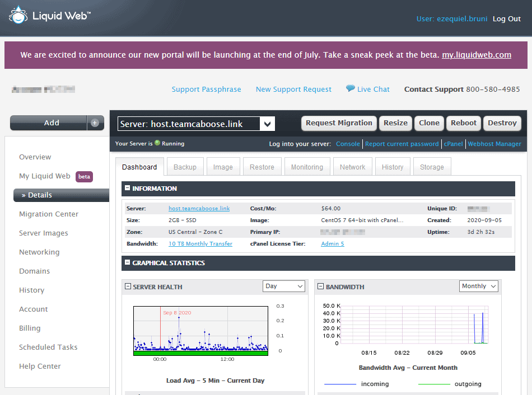Click the Uptime value 3d 2h 32s

tap(481, 232)
